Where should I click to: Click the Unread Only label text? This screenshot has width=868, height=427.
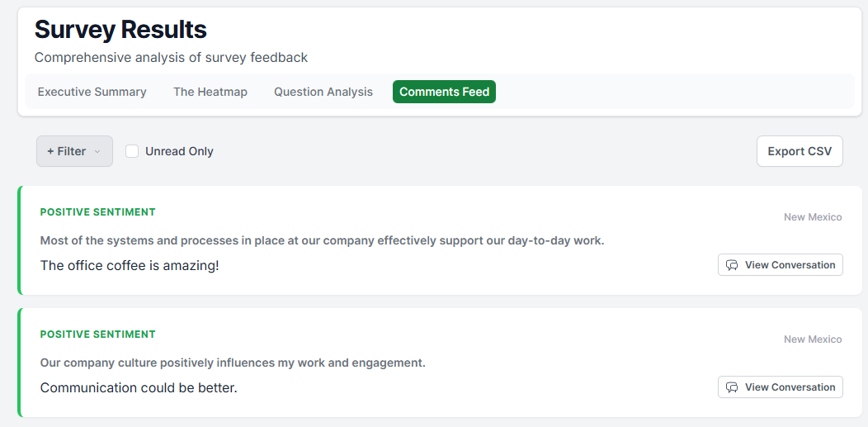point(179,151)
